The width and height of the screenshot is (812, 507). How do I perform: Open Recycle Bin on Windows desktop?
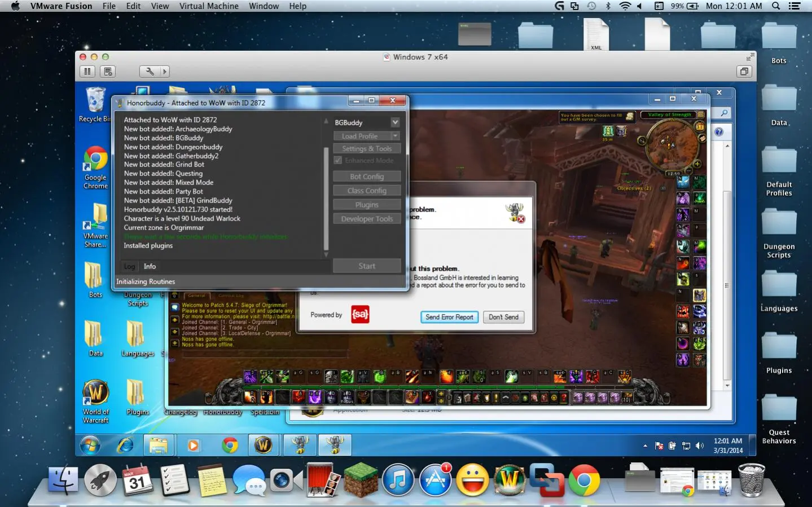click(95, 105)
